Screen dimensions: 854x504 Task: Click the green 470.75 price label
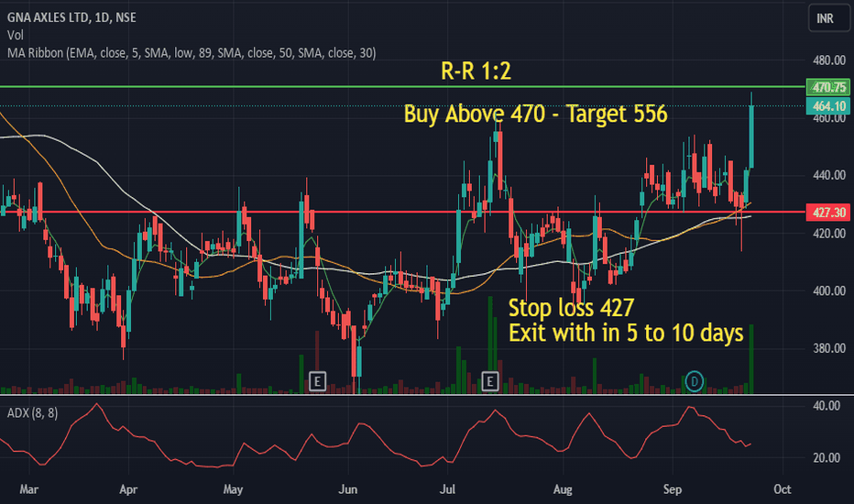click(827, 87)
